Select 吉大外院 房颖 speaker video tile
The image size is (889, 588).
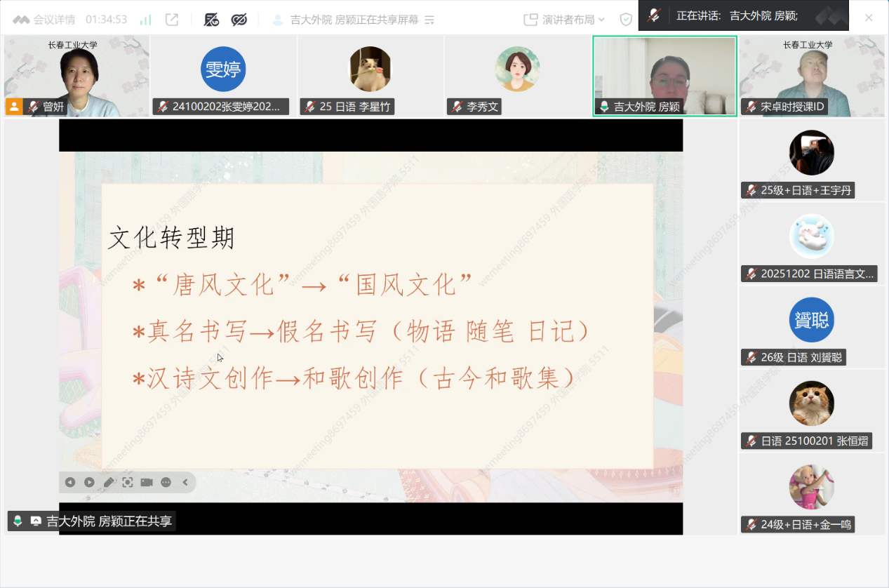click(664, 76)
